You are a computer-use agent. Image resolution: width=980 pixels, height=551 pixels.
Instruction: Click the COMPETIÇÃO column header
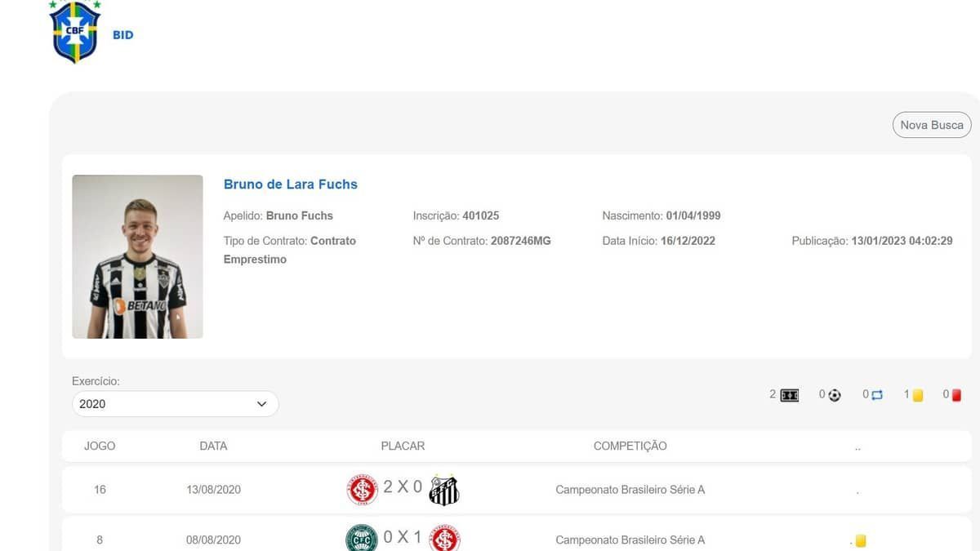point(630,446)
